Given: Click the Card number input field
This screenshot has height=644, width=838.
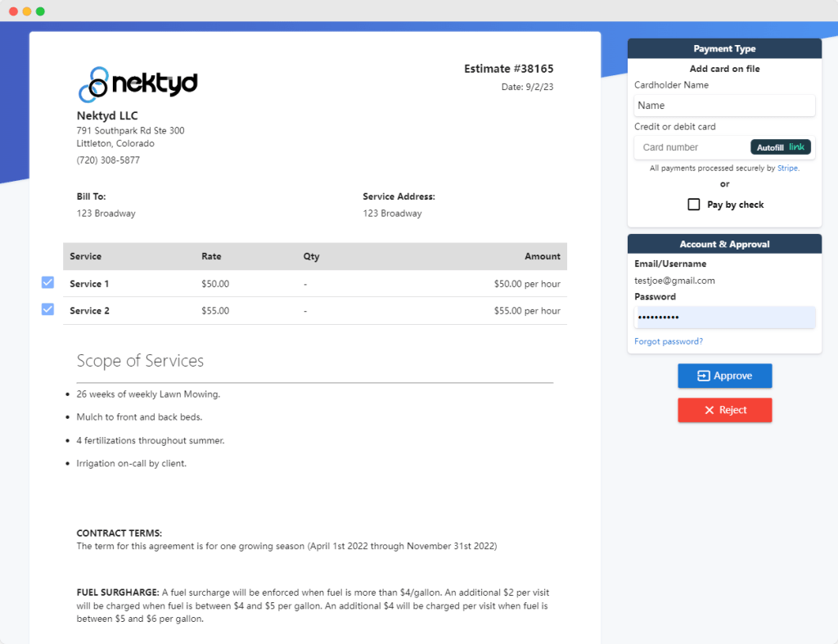Looking at the screenshot, I should [x=692, y=146].
